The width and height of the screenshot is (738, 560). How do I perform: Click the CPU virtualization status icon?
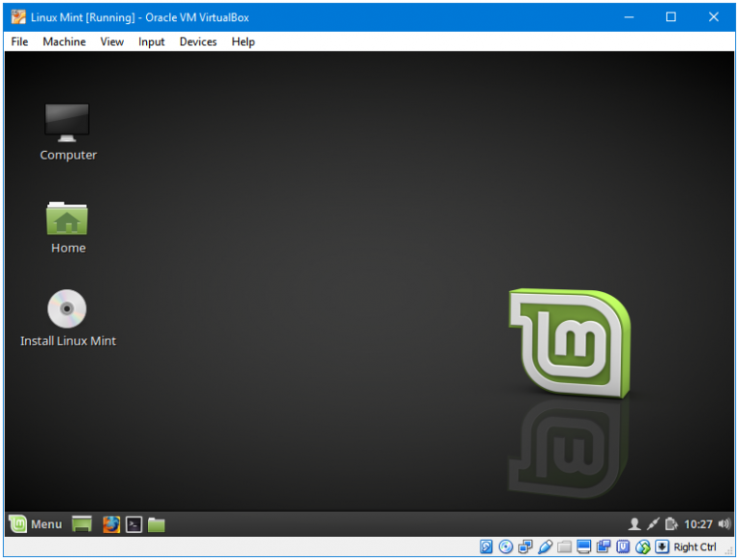click(x=623, y=547)
